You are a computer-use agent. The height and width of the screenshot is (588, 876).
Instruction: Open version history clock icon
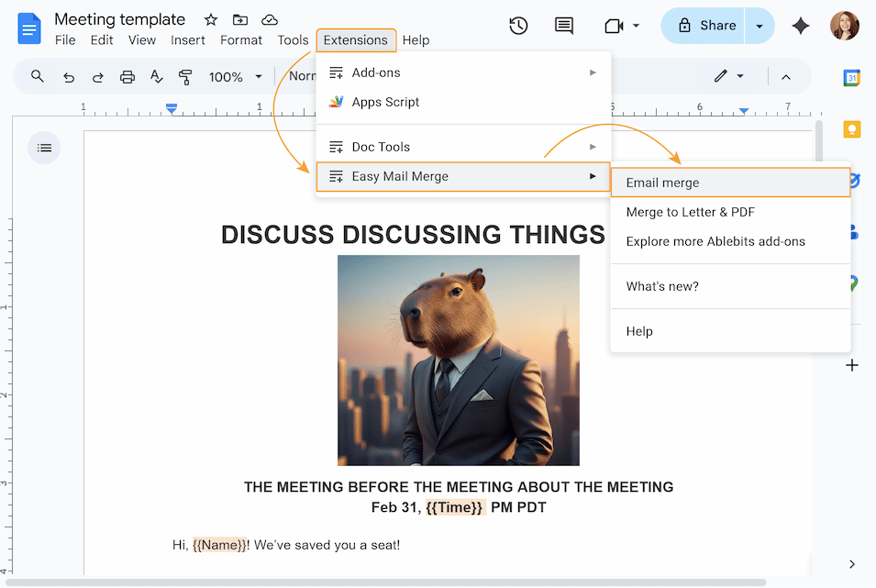pyautogui.click(x=518, y=26)
